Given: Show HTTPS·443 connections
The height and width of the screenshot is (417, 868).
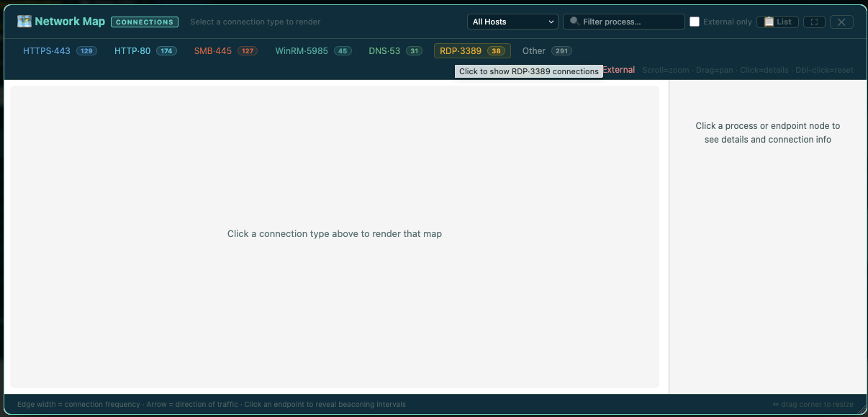Looking at the screenshot, I should coord(60,51).
